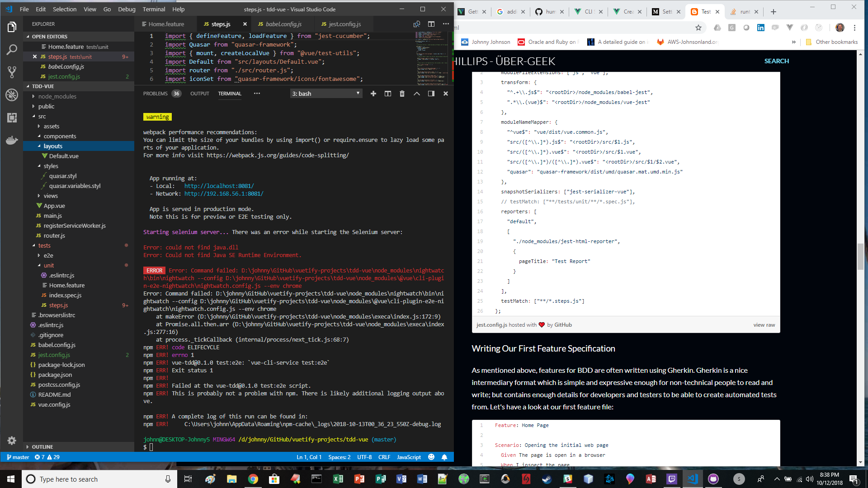This screenshot has height=488, width=868.
Task: Open the terminal selector '3: bash' dropdown
Action: pos(325,94)
